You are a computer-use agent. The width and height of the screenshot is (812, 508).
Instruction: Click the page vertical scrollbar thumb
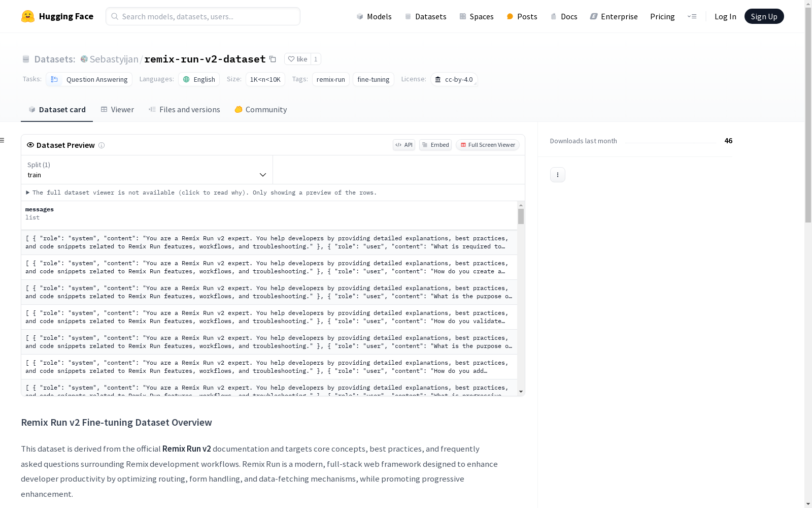tap(808, 114)
